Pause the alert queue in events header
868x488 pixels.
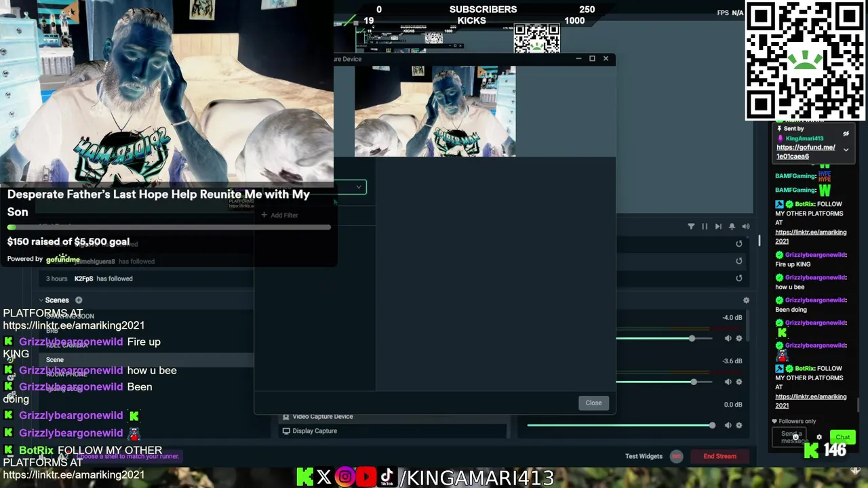[x=705, y=226]
